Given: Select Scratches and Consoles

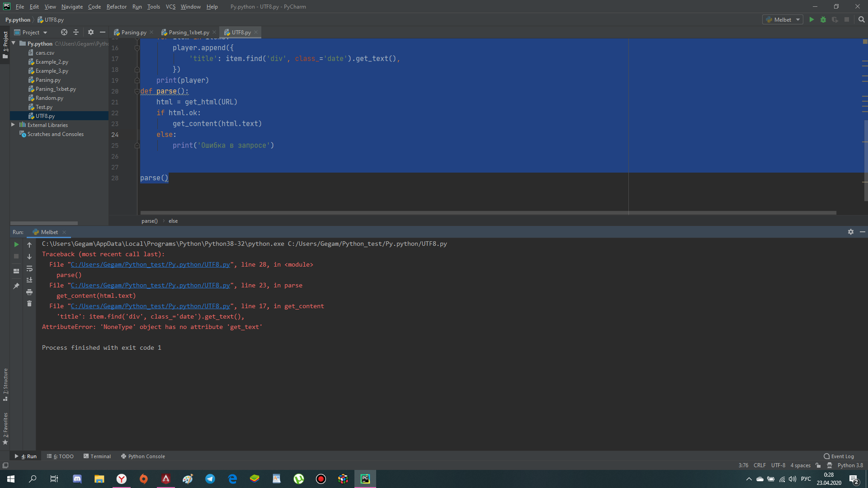Looking at the screenshot, I should 55,134.
